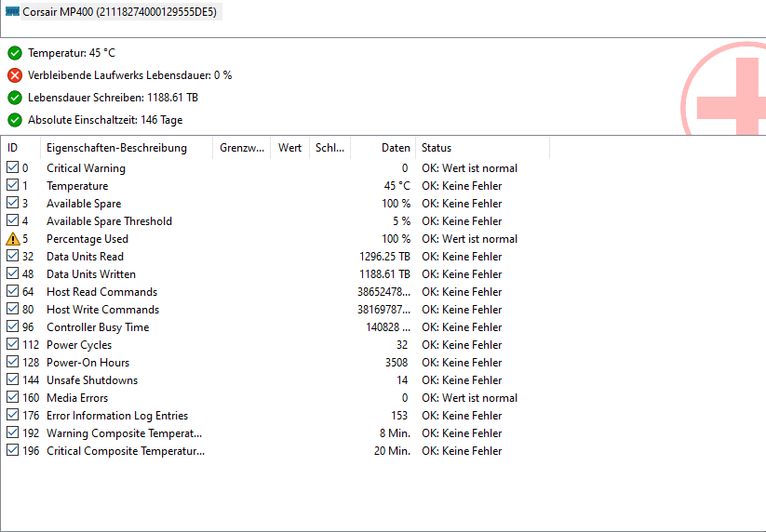The width and height of the screenshot is (766, 532).
Task: Click the Daten column header
Action: (x=383, y=148)
